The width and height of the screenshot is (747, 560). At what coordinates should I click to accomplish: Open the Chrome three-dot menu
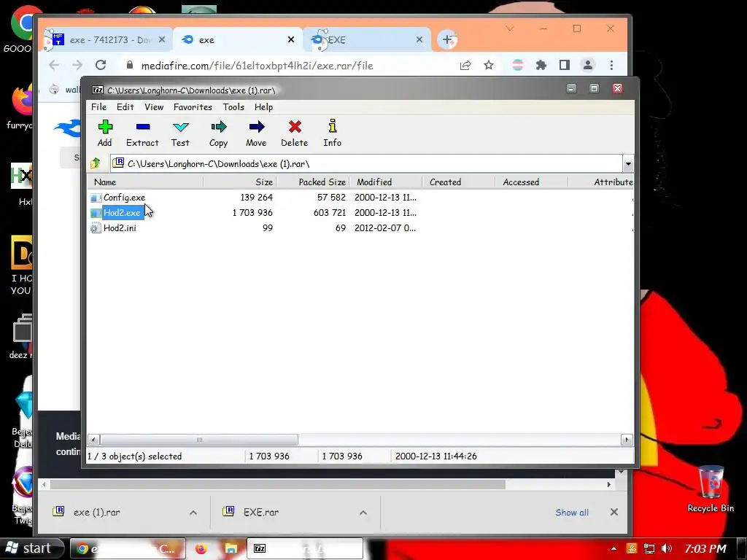(612, 65)
